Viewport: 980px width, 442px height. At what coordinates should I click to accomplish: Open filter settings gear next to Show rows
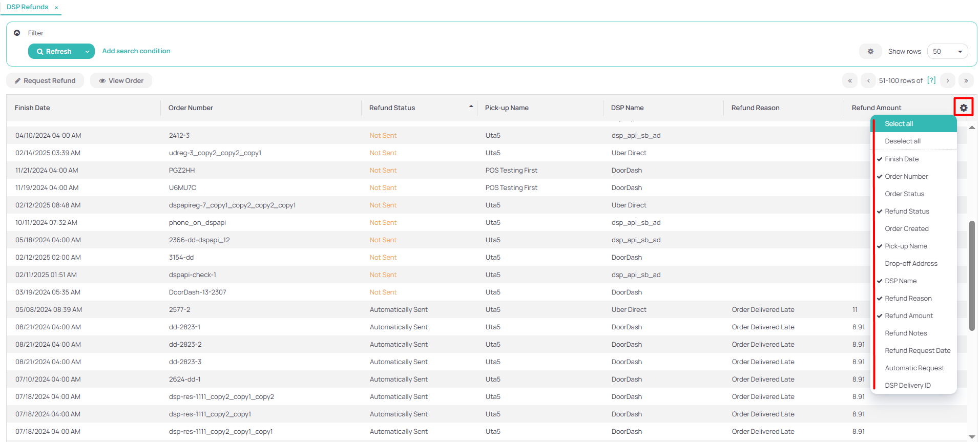point(870,51)
